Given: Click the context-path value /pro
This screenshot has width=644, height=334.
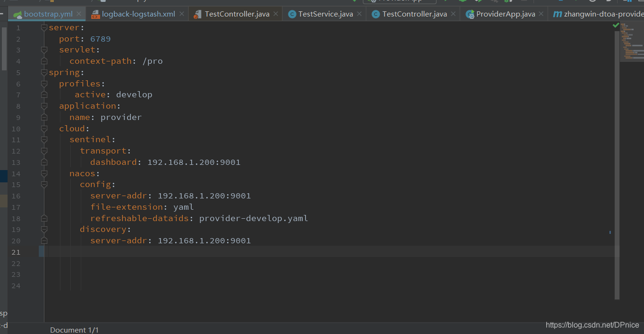Looking at the screenshot, I should click(153, 61).
